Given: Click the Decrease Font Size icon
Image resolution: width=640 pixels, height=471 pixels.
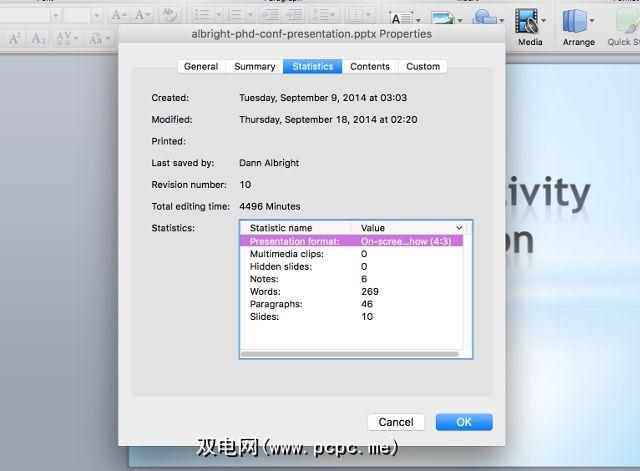Looking at the screenshot, I should [x=142, y=15].
